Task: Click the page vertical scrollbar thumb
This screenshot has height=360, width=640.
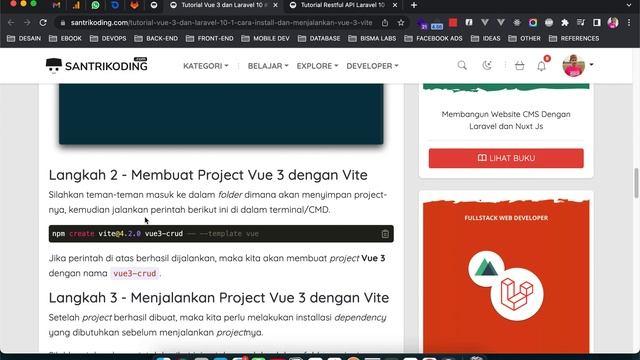Action: (x=636, y=182)
